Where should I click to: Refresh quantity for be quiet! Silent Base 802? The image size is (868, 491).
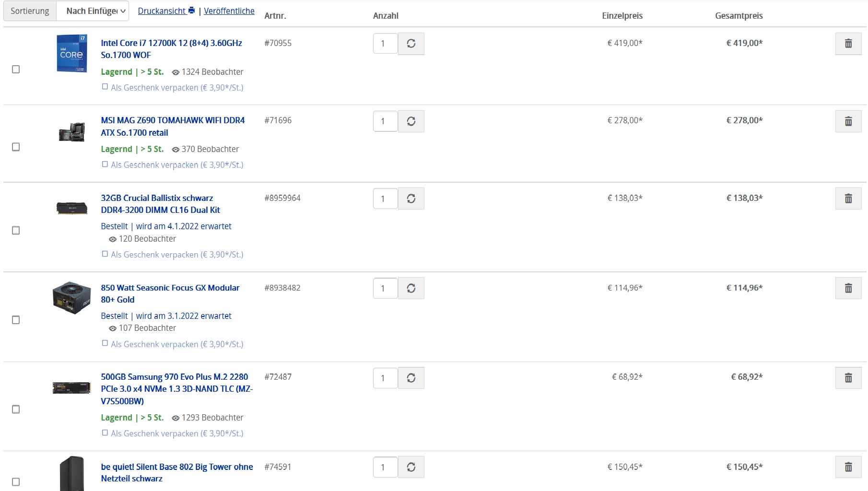click(x=411, y=467)
